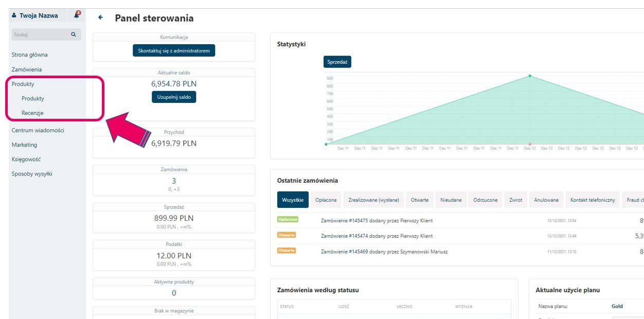644x319 pixels.
Task: Click the search magnifier icon in sidebar
Action: pyautogui.click(x=74, y=34)
